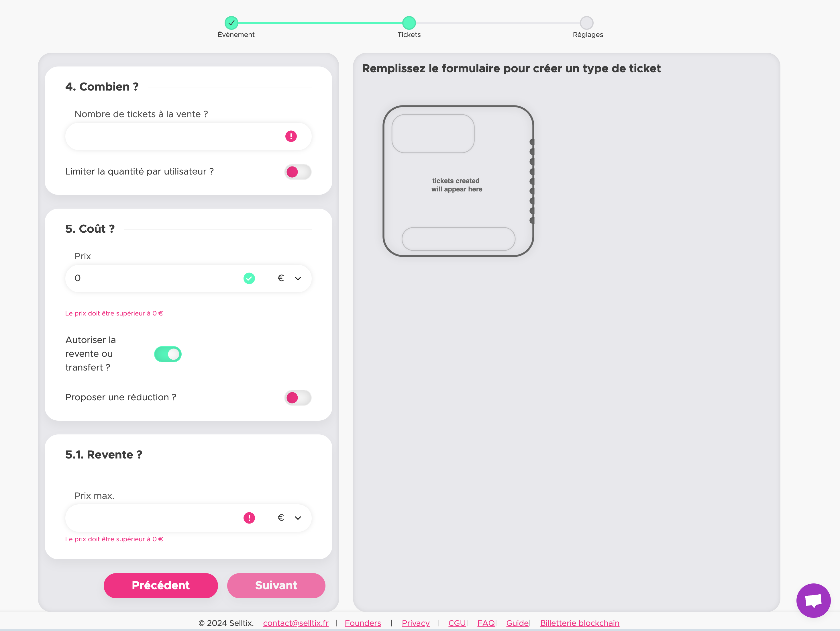Open the FAQ footer link
This screenshot has height=631, width=840.
pyautogui.click(x=486, y=623)
